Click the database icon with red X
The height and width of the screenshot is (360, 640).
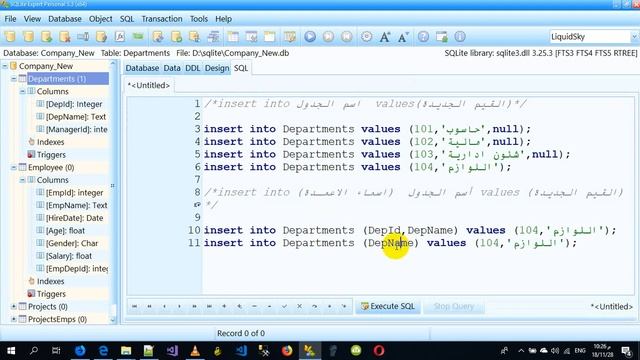[65, 37]
